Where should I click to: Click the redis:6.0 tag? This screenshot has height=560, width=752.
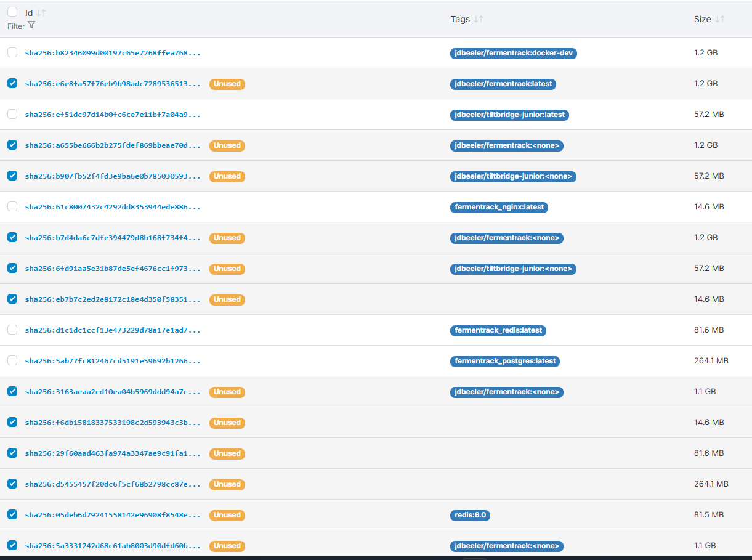coord(470,515)
